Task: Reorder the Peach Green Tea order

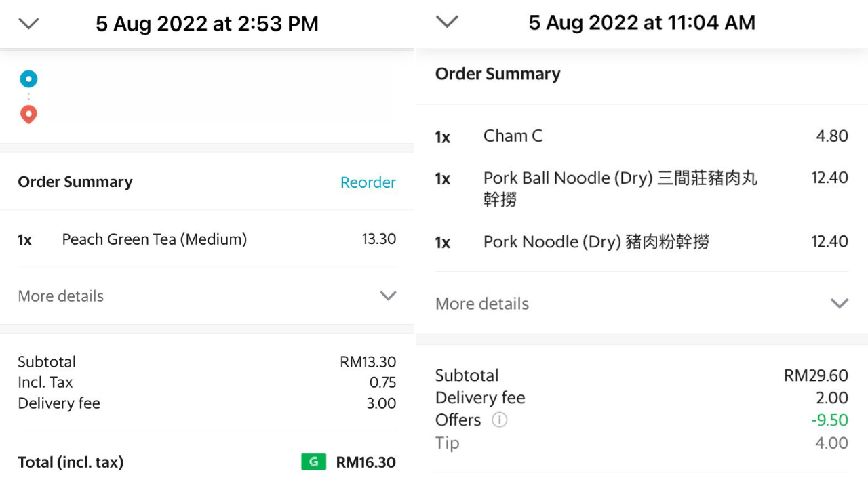Action: coord(368,182)
